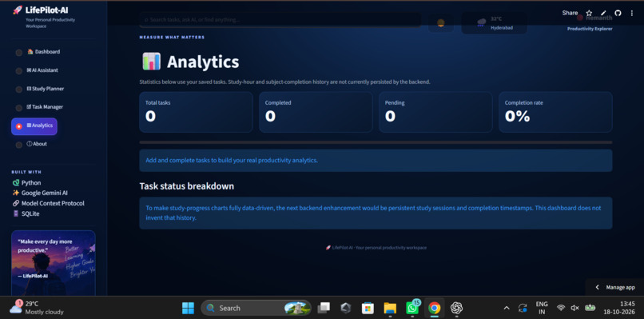This screenshot has height=319, width=644.
Task: Click the gray hexagon app on taskbar
Action: click(x=346, y=308)
